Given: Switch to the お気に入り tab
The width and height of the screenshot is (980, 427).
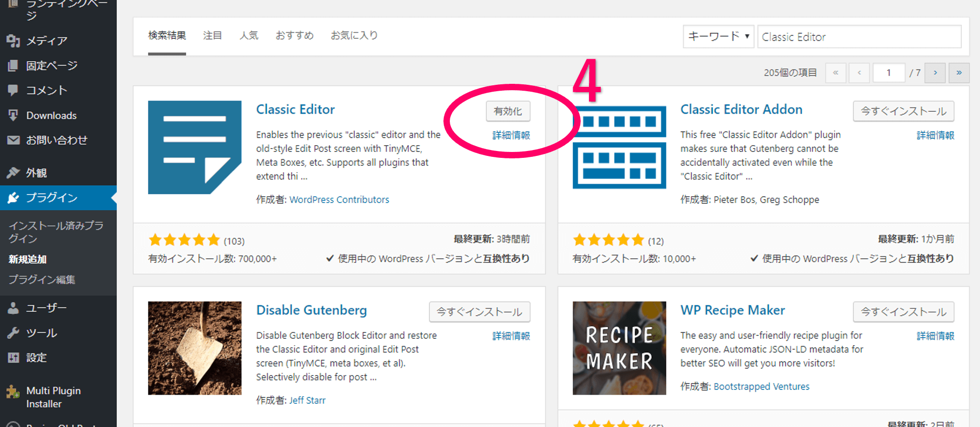Looking at the screenshot, I should (354, 35).
